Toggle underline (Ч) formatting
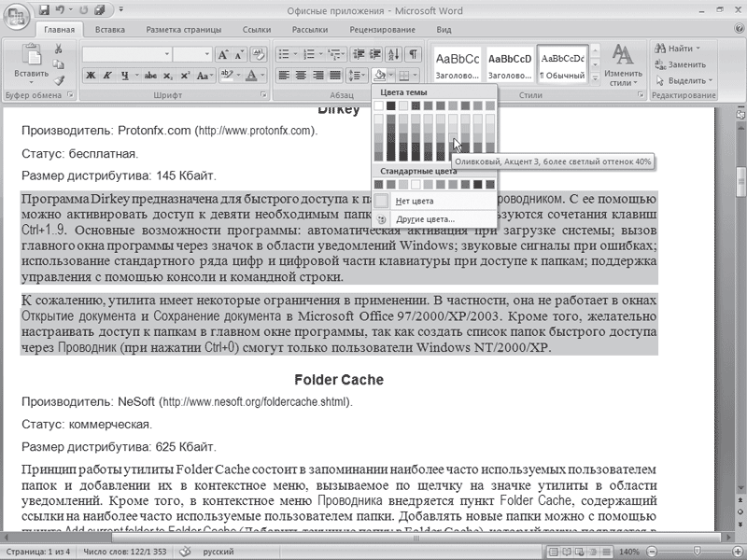 tap(124, 76)
